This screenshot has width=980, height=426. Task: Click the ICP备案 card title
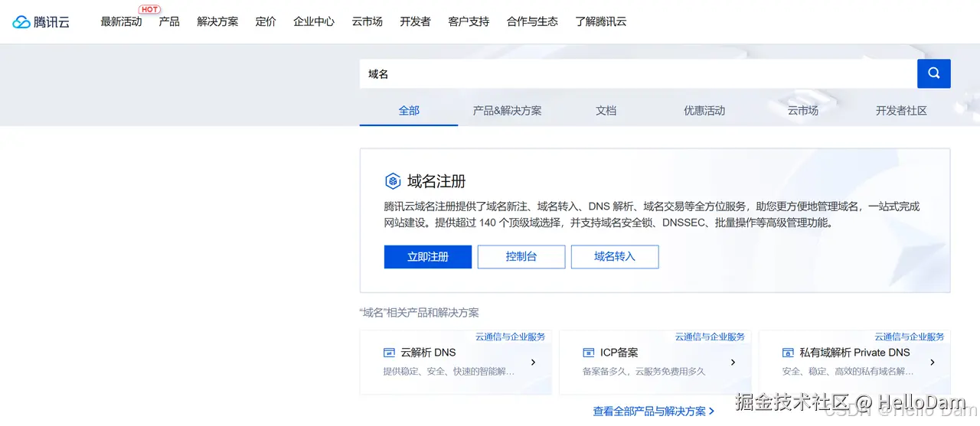click(x=619, y=353)
